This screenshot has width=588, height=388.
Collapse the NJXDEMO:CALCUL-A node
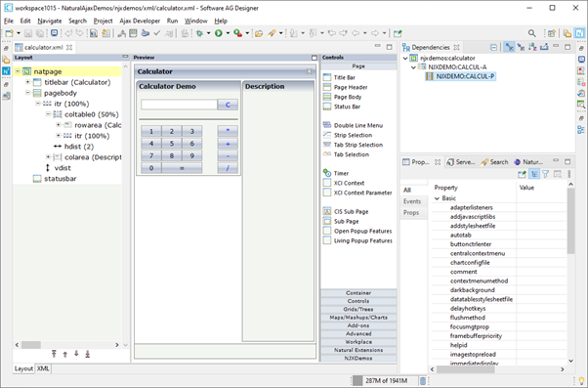coord(413,67)
